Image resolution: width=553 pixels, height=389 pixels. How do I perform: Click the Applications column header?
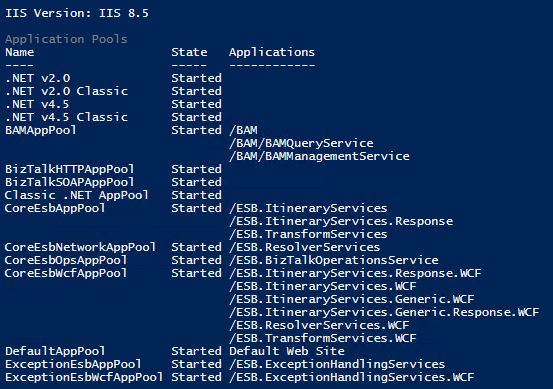click(x=272, y=53)
